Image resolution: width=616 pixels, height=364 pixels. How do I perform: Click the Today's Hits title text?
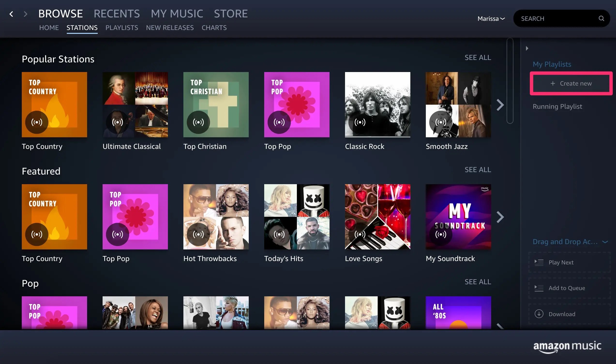pos(284,259)
